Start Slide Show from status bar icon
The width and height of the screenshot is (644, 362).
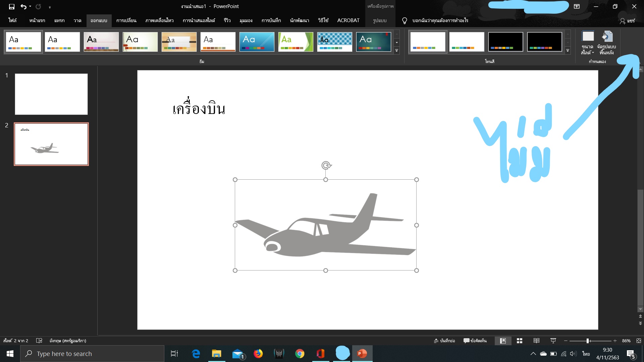[553, 341]
